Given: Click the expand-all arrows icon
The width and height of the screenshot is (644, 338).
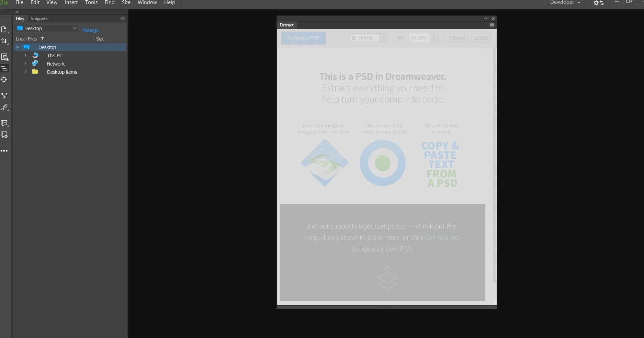Looking at the screenshot, I should (x=4, y=96).
